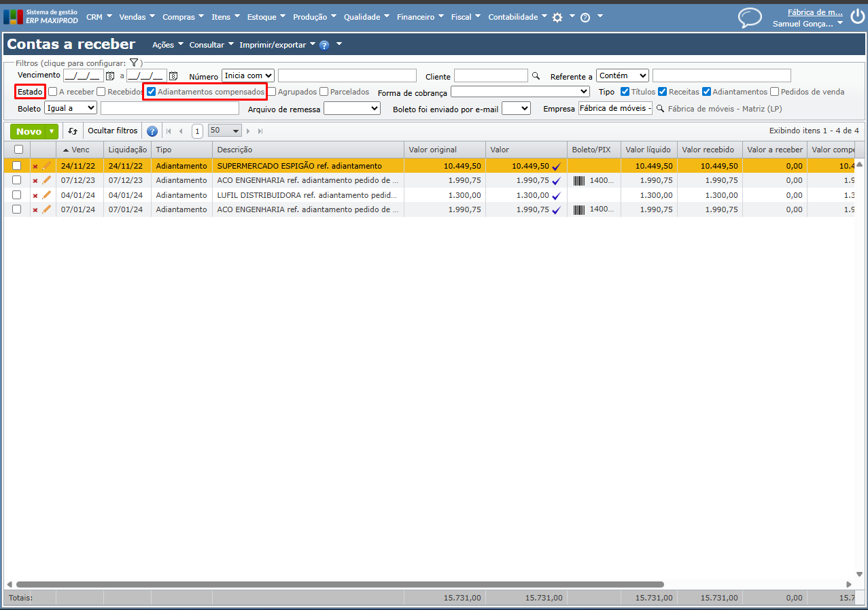Go to the first page arrow

click(x=169, y=131)
